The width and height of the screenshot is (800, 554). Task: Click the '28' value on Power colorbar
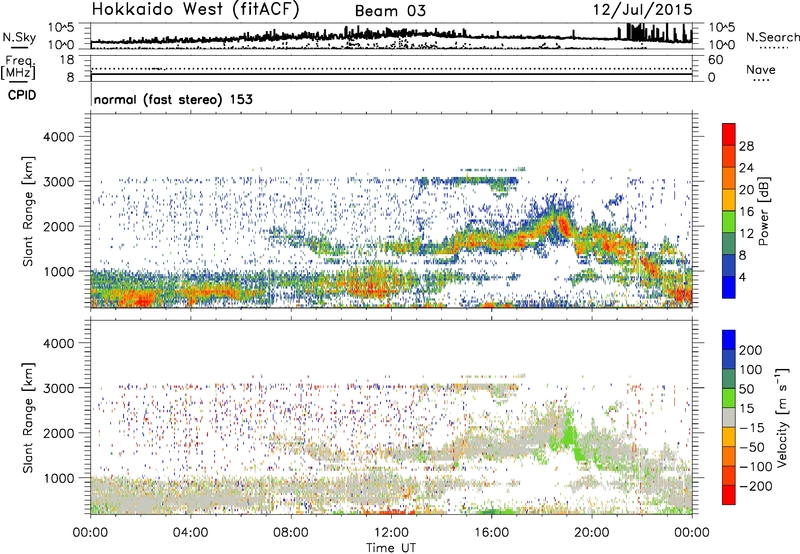[746, 146]
